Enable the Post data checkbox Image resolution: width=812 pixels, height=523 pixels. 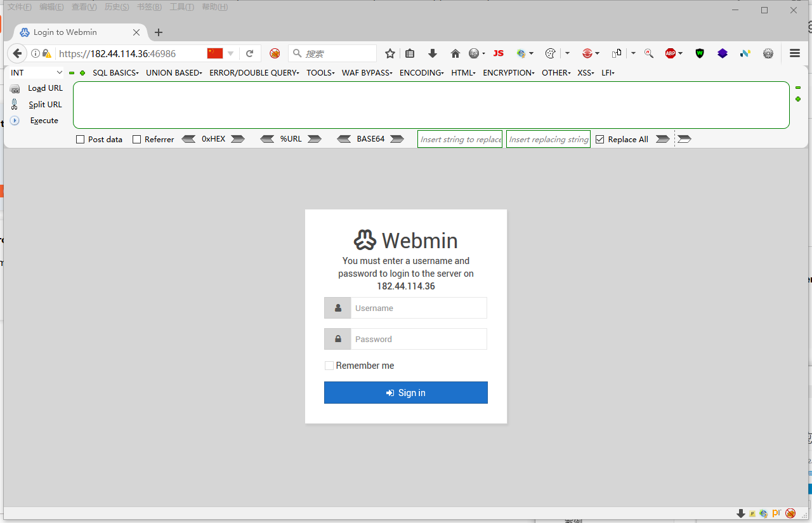coord(80,139)
